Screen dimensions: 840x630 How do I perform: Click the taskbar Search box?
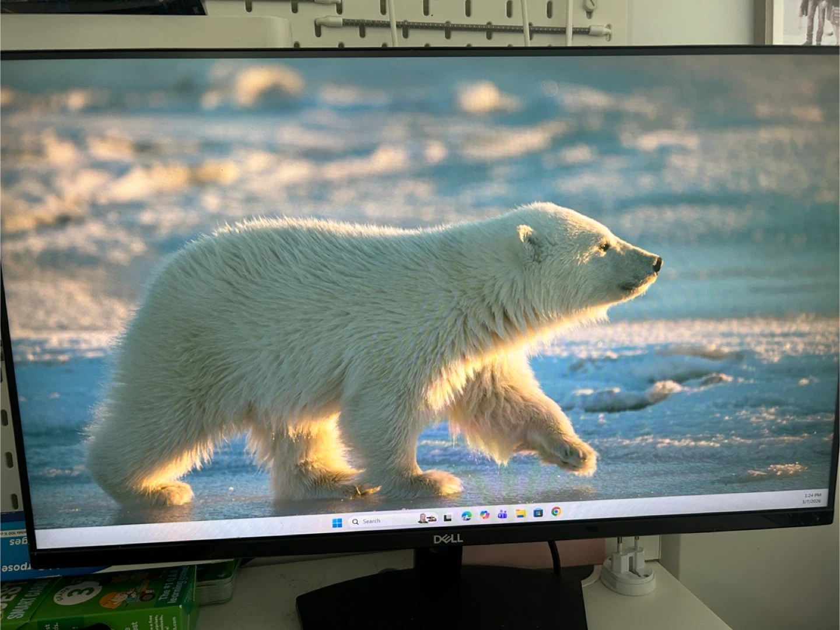click(385, 520)
